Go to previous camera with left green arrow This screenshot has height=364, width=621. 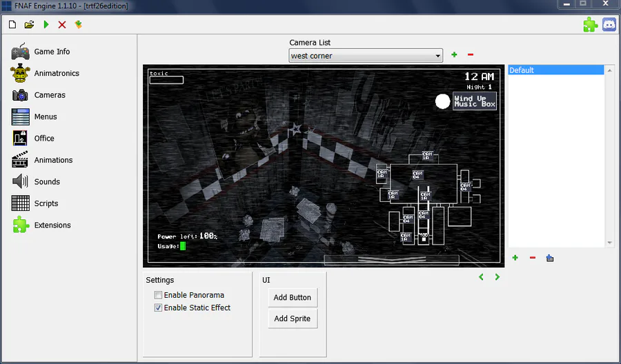coord(481,277)
